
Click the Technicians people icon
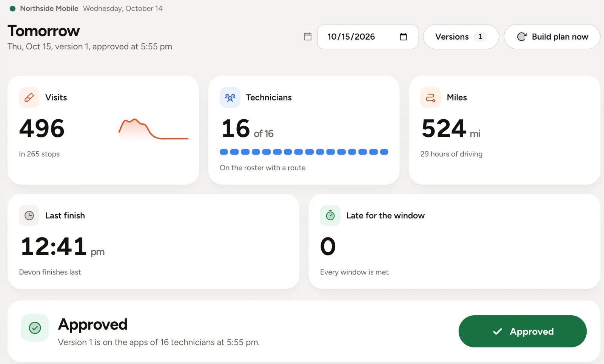pos(230,97)
